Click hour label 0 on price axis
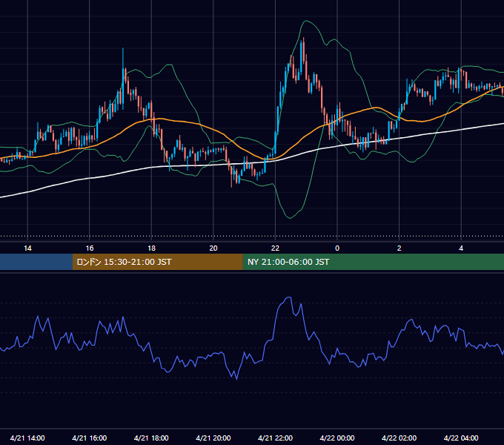The height and width of the screenshot is (445, 504). click(x=337, y=248)
